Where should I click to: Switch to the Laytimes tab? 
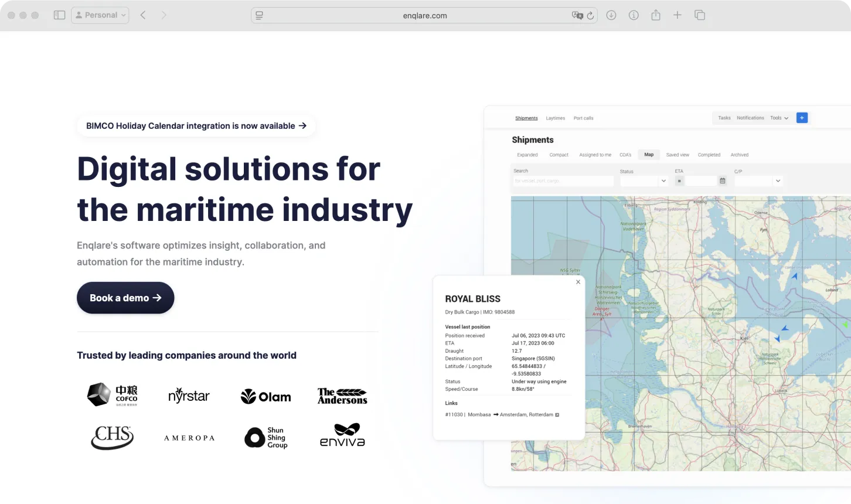click(x=556, y=118)
